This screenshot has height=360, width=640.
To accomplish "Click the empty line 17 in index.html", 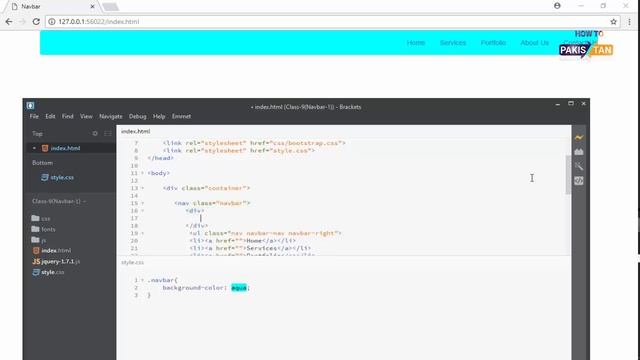I will click(x=344, y=218).
